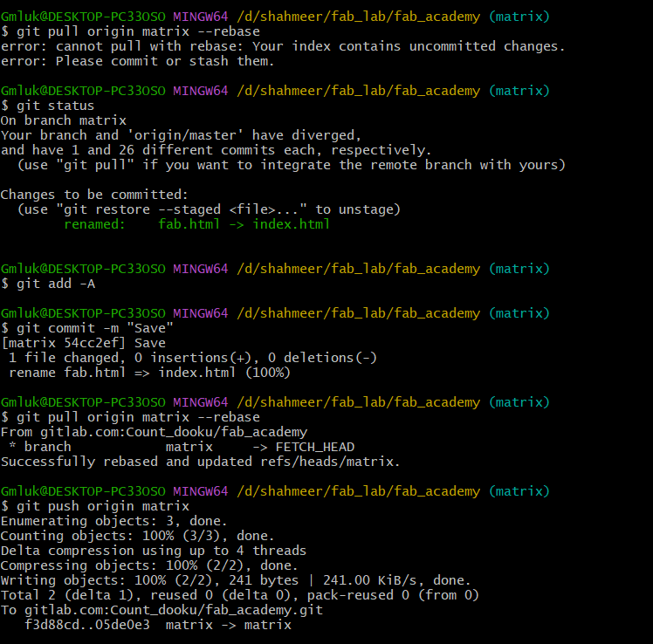Click 'Total 2 (delta 1), reused 0' line

pos(240,595)
